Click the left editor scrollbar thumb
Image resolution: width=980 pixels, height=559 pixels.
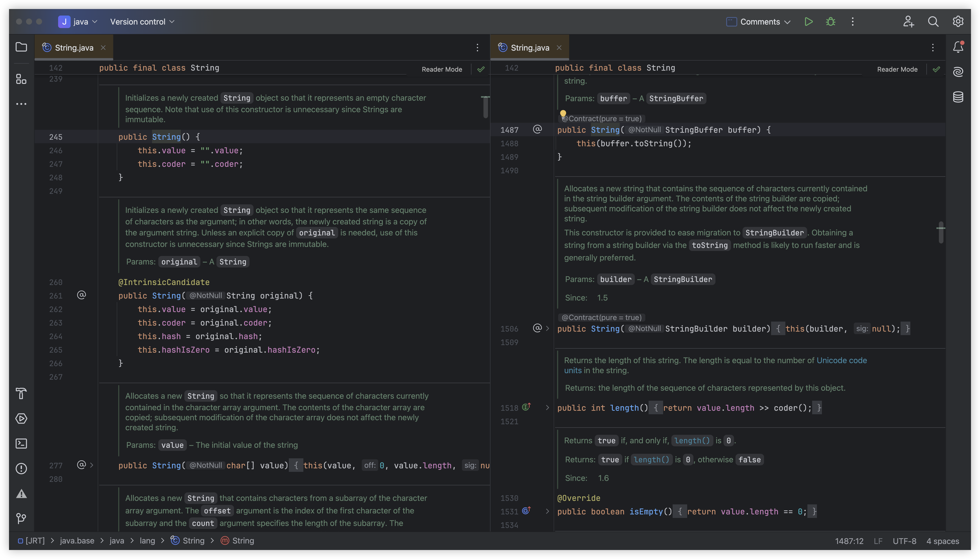pos(485,107)
